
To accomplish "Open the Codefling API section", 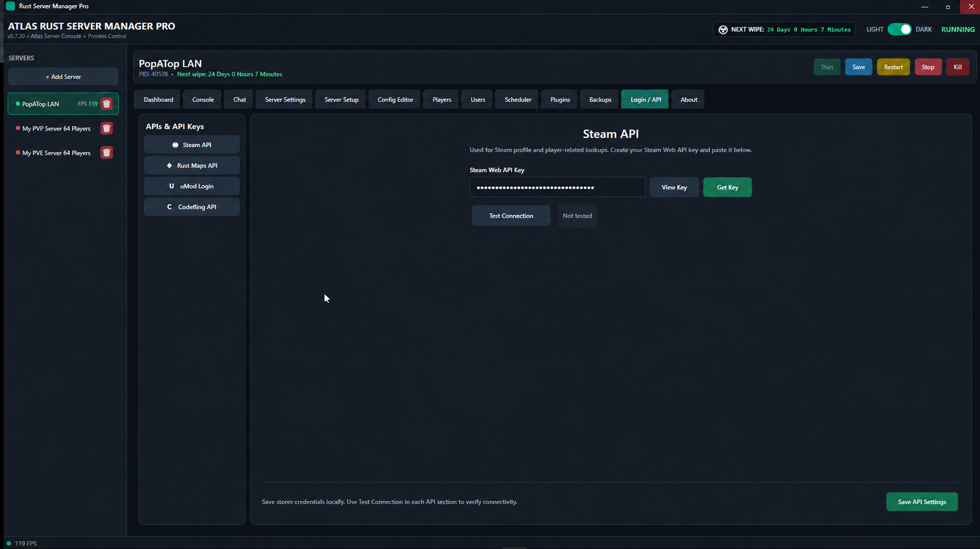I will click(x=192, y=207).
